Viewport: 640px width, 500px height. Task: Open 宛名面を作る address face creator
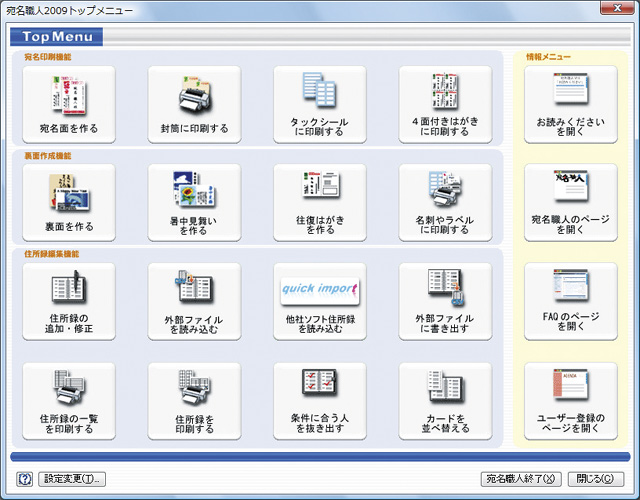tap(69, 104)
